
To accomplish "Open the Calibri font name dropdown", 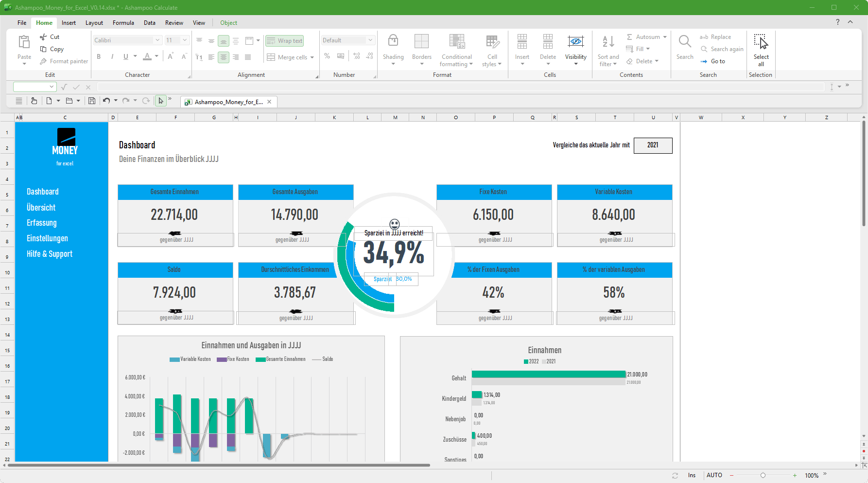I will pyautogui.click(x=157, y=40).
